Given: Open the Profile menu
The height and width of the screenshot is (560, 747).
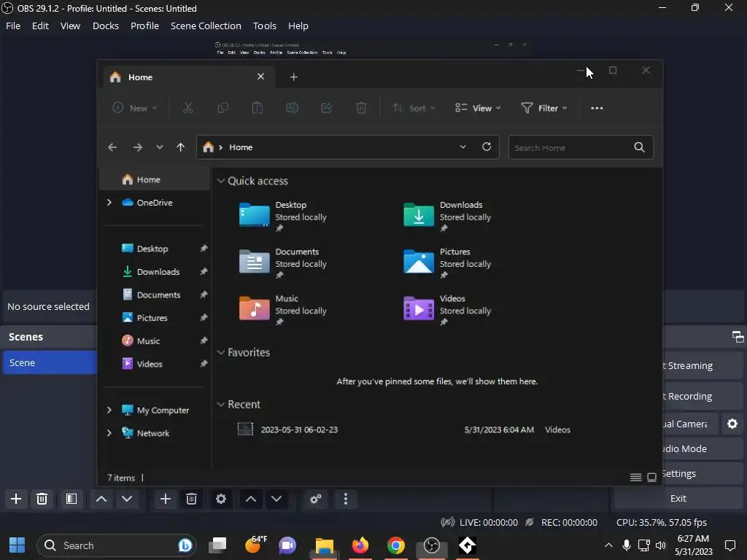Looking at the screenshot, I should (x=144, y=26).
